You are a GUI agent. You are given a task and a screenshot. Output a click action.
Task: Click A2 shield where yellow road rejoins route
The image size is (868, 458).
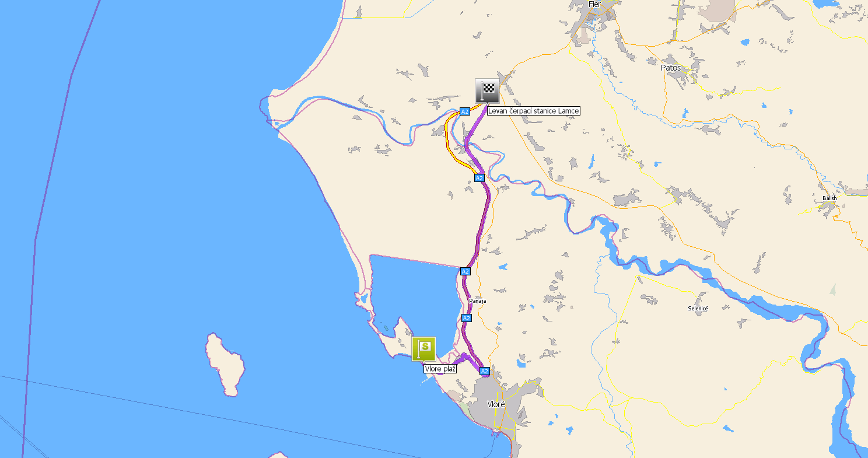[480, 177]
